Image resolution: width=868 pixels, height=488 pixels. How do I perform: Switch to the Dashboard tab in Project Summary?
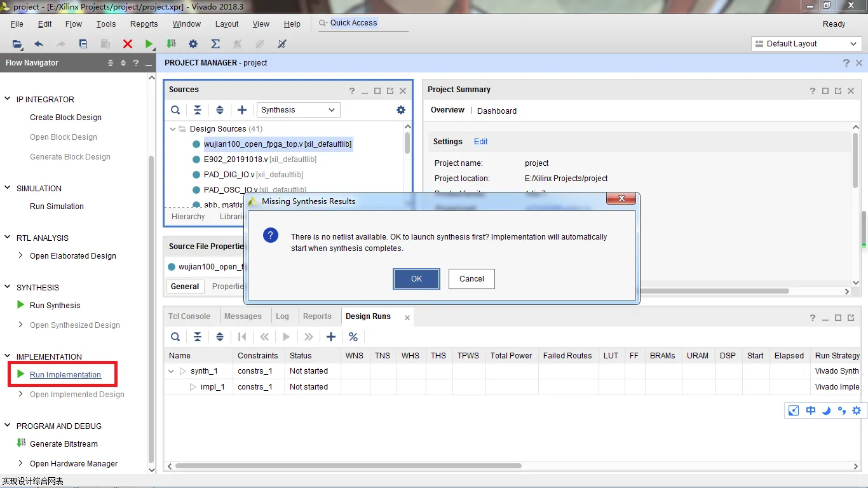(497, 111)
